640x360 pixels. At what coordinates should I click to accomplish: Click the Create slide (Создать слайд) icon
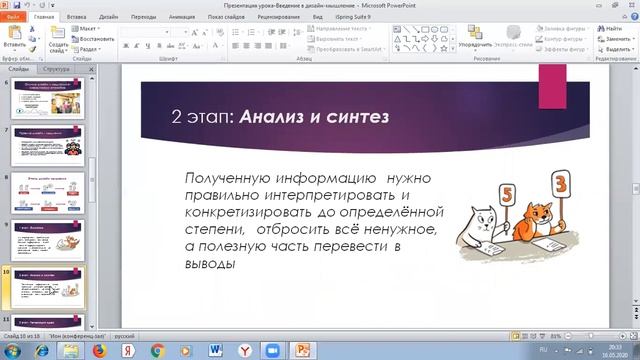pyautogui.click(x=58, y=33)
